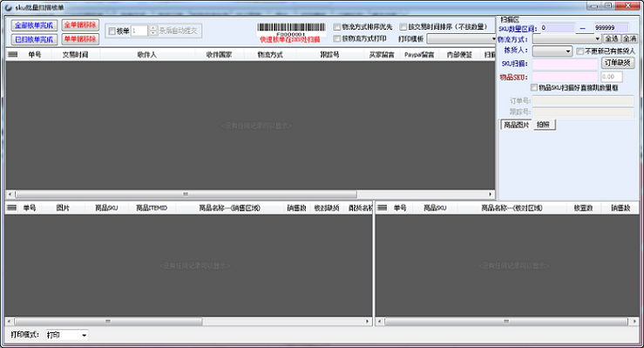Select the 商品图片 tab

point(516,125)
